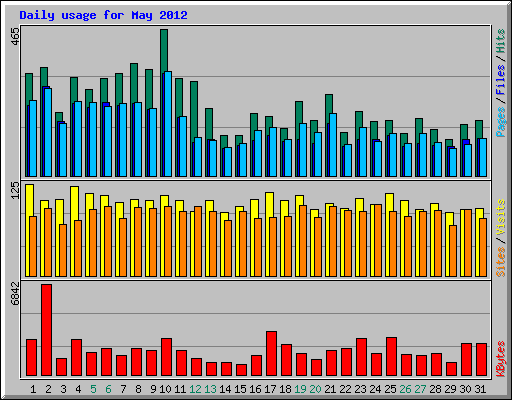Select the day 14 label on the x-axis
The image size is (512, 400).
click(x=225, y=389)
